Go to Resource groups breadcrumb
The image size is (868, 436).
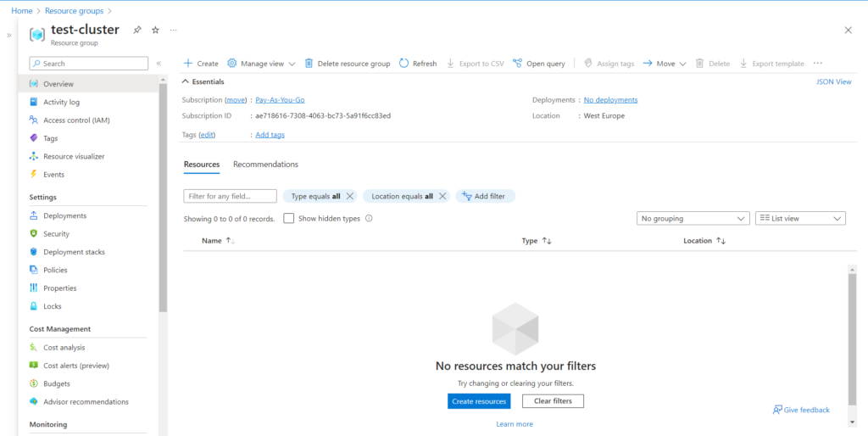[75, 10]
